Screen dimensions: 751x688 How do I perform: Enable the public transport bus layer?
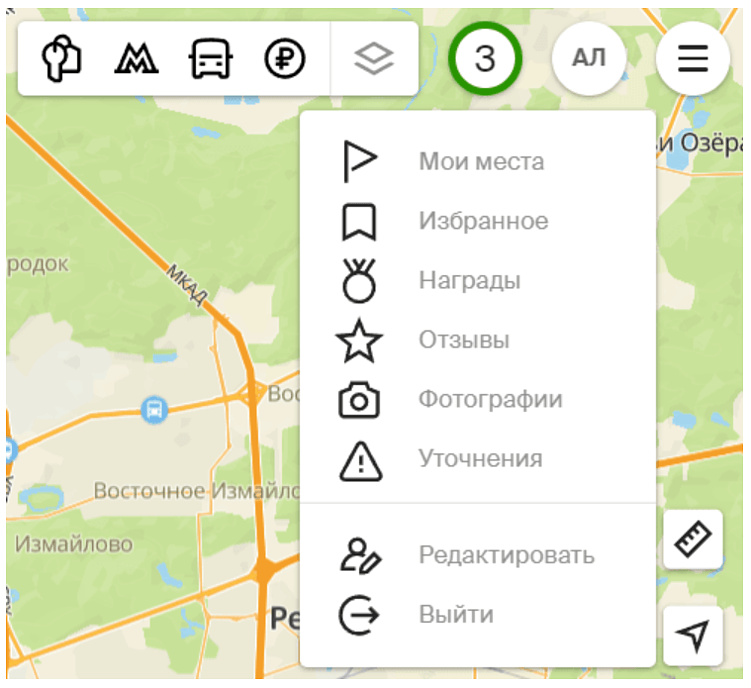click(211, 58)
